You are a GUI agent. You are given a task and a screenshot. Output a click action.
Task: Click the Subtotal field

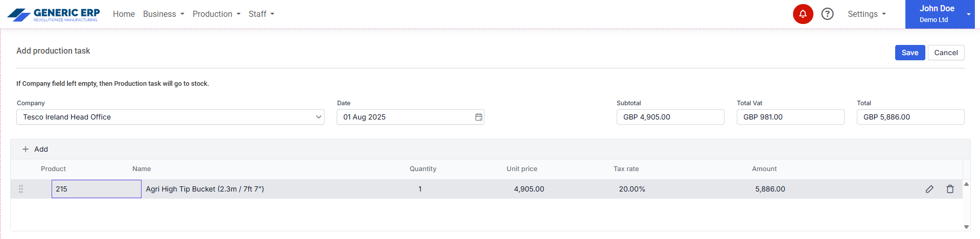pyautogui.click(x=670, y=117)
